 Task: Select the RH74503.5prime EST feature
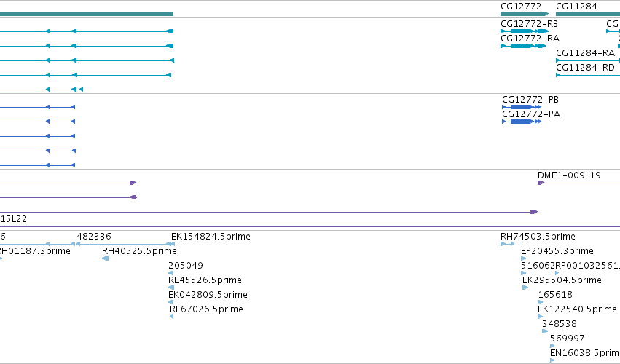(508, 244)
